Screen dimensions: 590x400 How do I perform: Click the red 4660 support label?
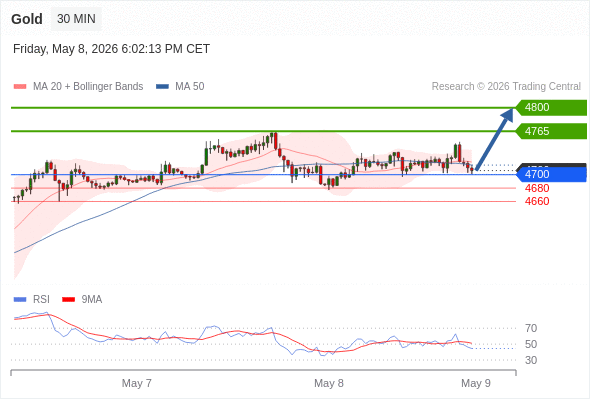[x=537, y=201]
